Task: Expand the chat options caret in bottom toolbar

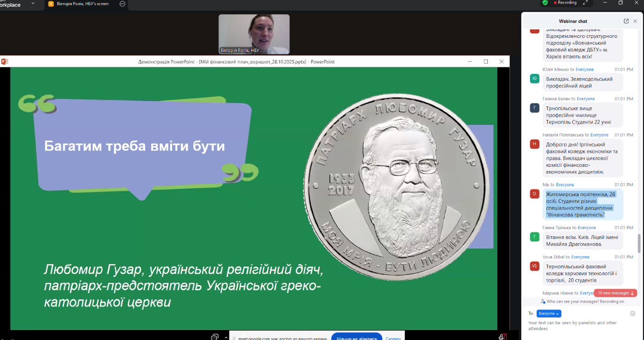Action: 226,337
